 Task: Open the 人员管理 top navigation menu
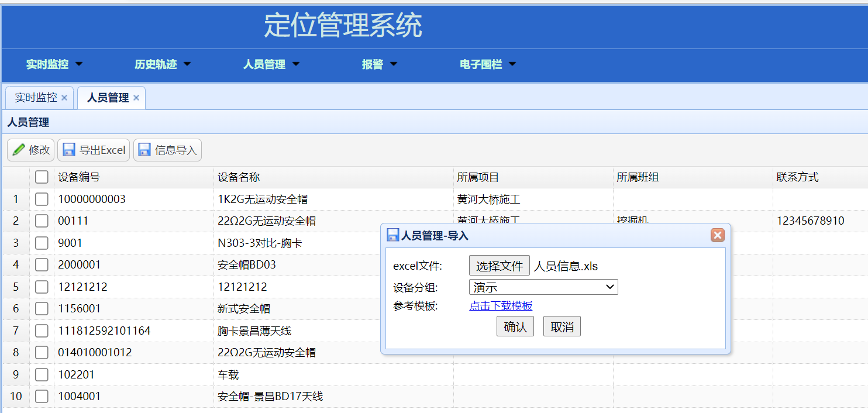[271, 64]
